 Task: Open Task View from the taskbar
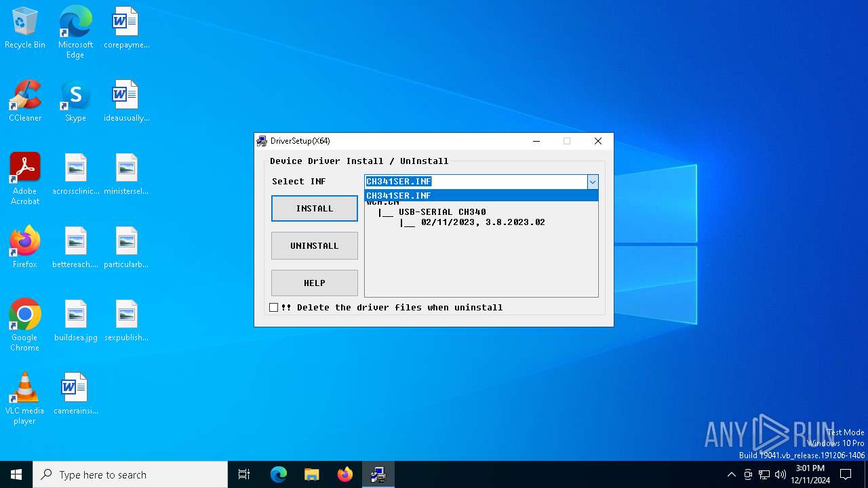click(x=244, y=474)
